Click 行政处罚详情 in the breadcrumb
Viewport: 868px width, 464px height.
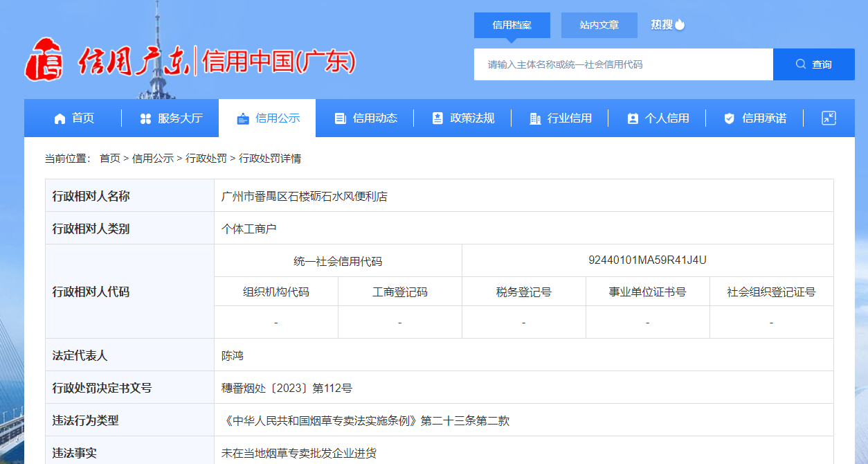click(x=270, y=159)
